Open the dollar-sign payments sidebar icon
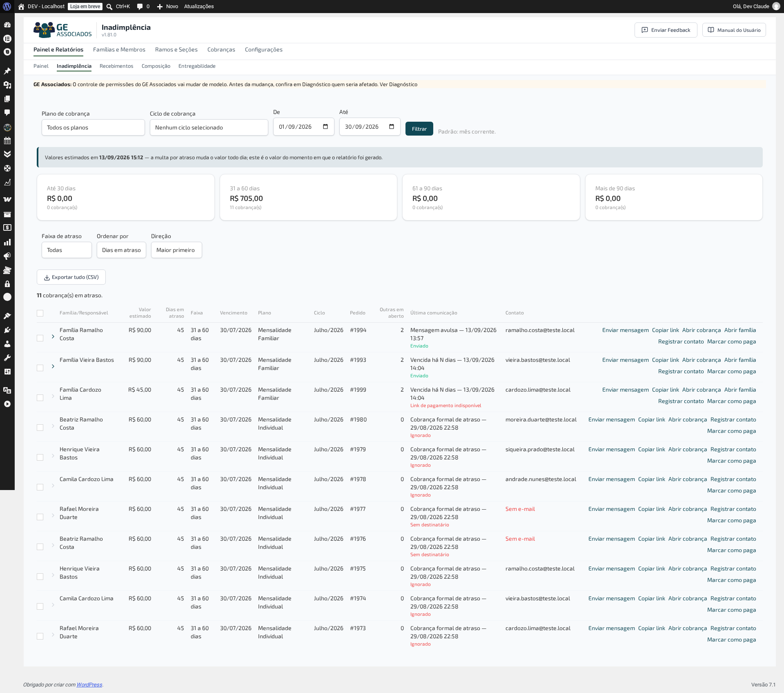The image size is (784, 693). pyautogui.click(x=7, y=227)
